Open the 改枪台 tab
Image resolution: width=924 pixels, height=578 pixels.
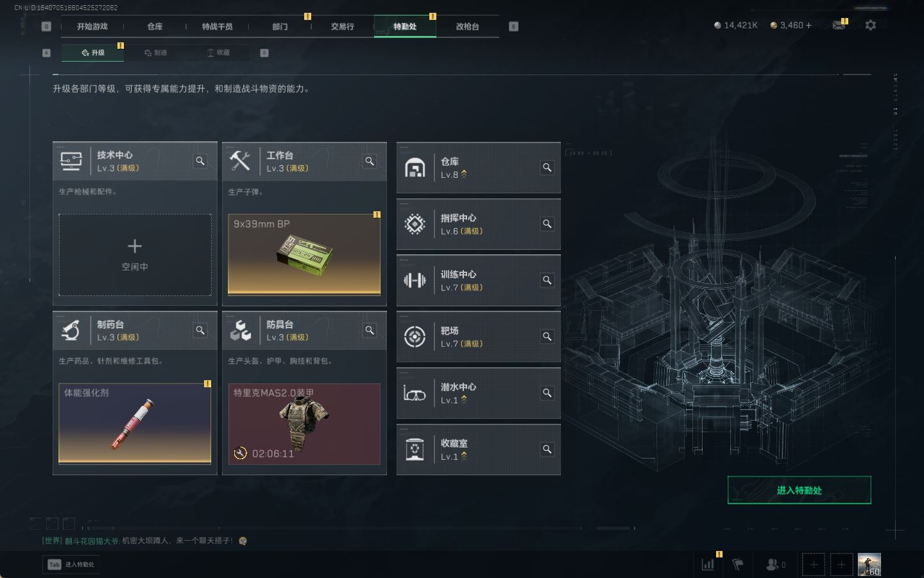pyautogui.click(x=467, y=26)
